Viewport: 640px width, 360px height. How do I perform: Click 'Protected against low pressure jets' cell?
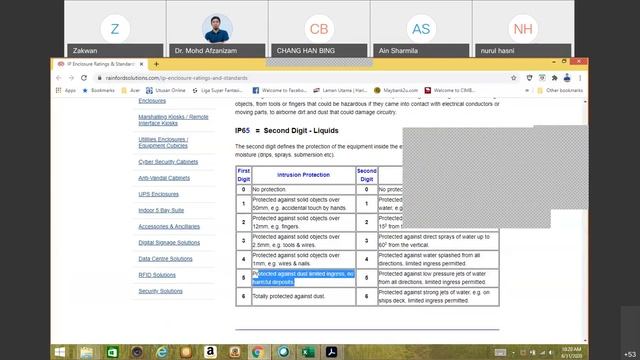[x=438, y=278]
